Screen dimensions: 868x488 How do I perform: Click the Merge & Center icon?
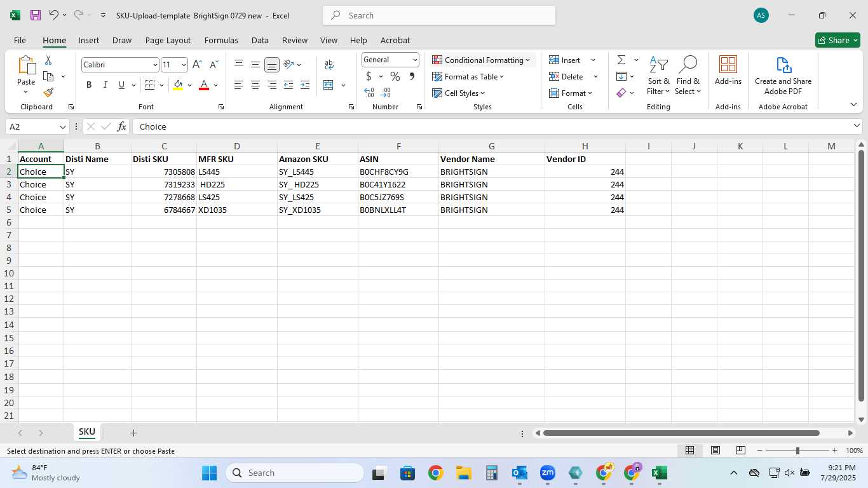pos(329,85)
